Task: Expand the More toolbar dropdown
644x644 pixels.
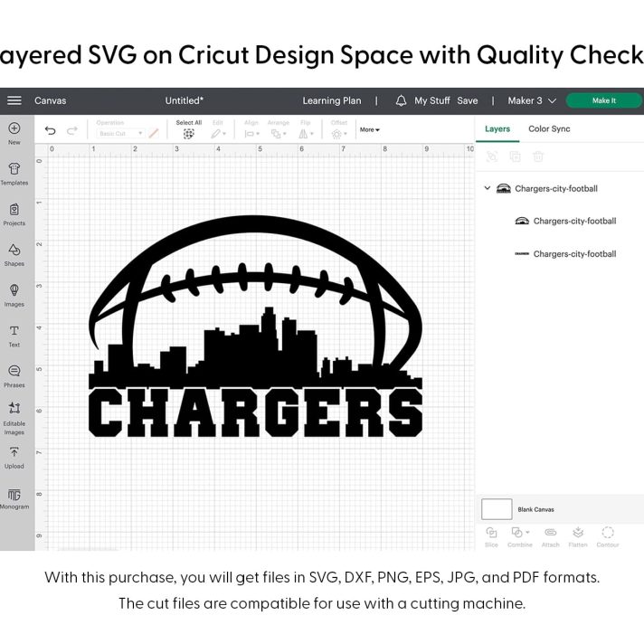Action: (x=370, y=129)
